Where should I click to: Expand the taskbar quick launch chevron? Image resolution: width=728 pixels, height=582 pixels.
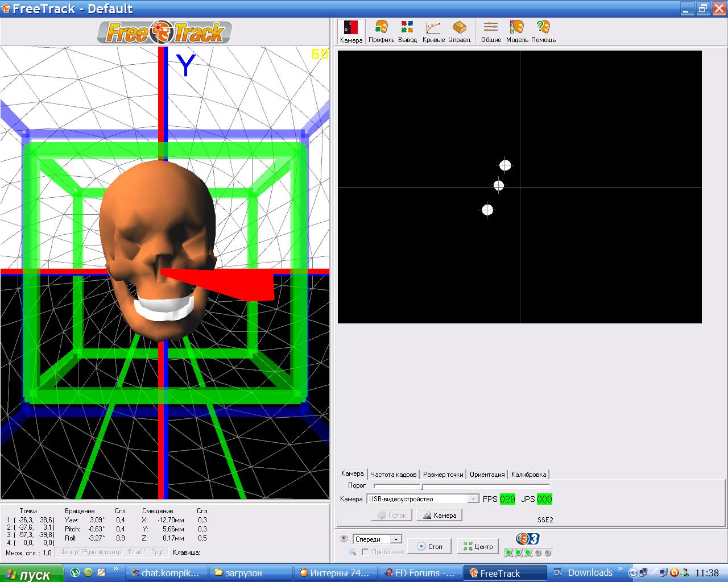[x=116, y=569]
